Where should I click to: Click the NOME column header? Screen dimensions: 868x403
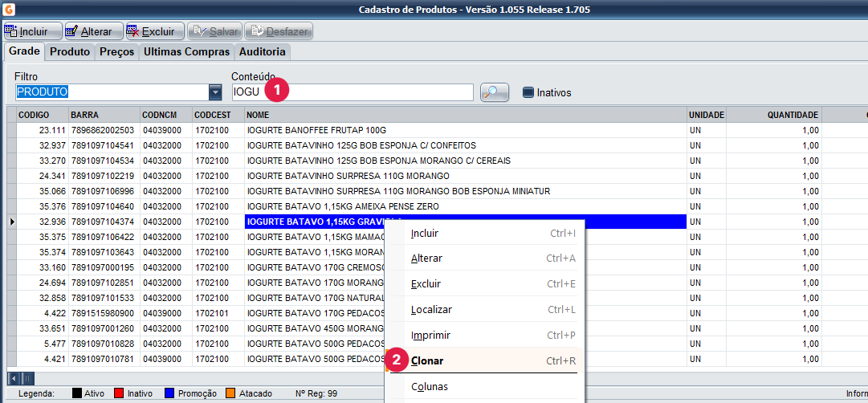click(x=466, y=115)
